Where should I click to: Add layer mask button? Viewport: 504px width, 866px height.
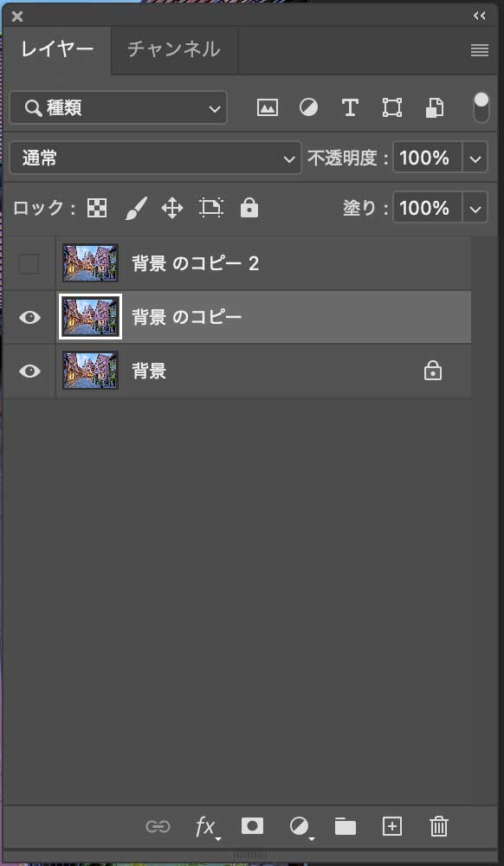pos(252,826)
